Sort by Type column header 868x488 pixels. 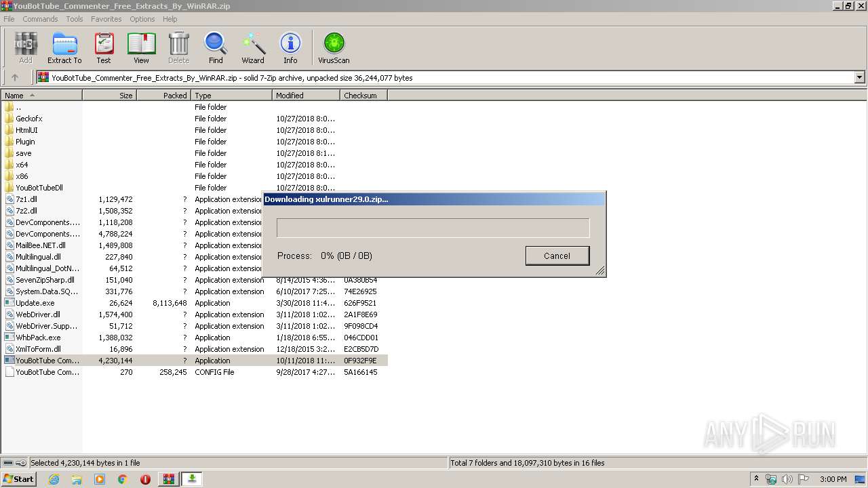point(231,96)
